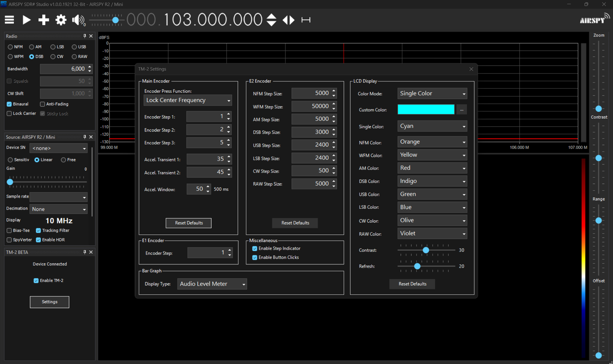Open Single Color dropdown showing Cyan
The width and height of the screenshot is (613, 364).
coord(432,126)
